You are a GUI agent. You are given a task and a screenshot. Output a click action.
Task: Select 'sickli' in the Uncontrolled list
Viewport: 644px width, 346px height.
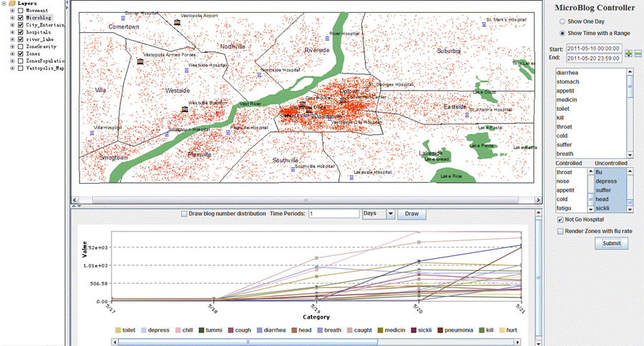610,208
